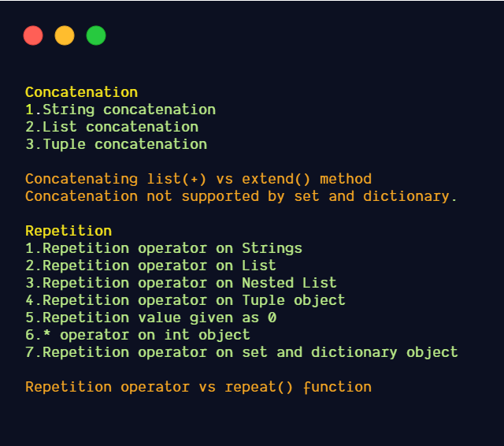The height and width of the screenshot is (446, 504).
Task: Click the red close circle
Action: coord(33,35)
